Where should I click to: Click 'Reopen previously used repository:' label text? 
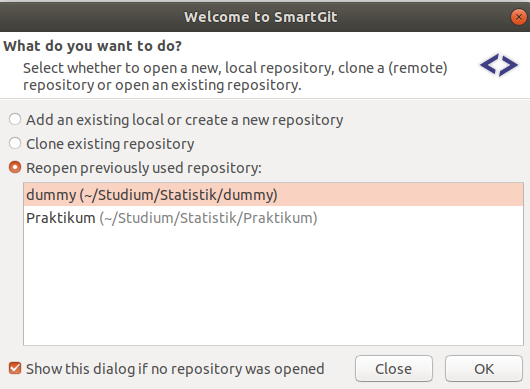(144, 168)
